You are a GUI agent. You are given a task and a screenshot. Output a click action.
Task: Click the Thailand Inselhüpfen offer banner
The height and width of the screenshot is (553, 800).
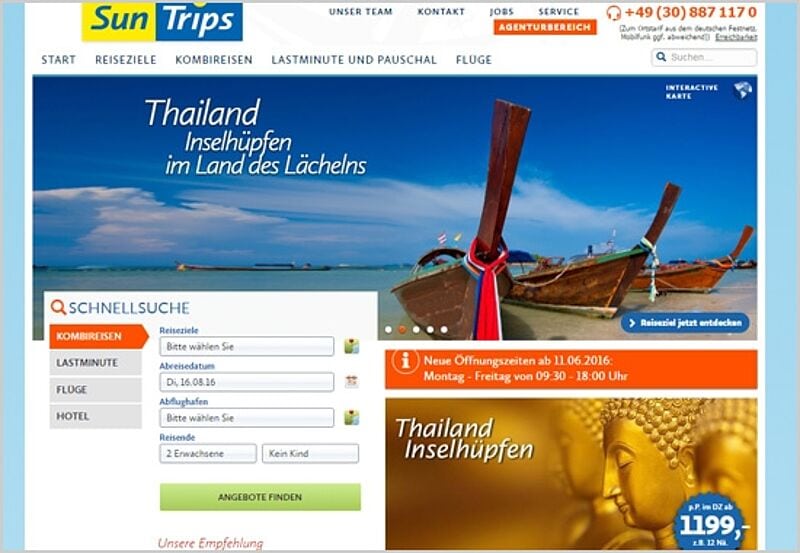(571, 474)
